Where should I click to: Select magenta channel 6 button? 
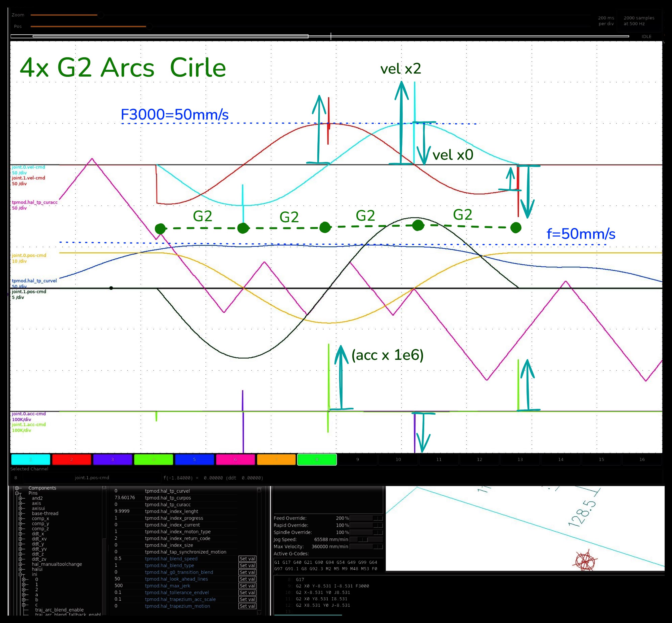click(235, 460)
